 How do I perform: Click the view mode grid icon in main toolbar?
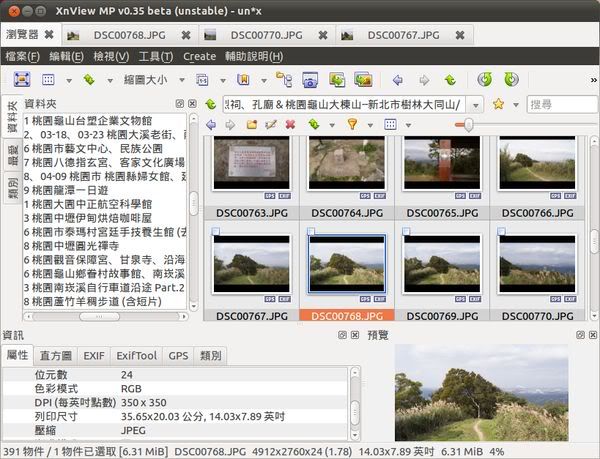tap(48, 80)
